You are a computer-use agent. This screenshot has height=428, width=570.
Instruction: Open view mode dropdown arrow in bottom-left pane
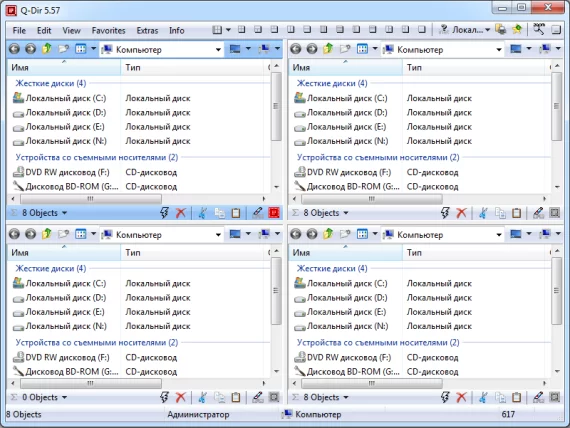[x=93, y=234]
